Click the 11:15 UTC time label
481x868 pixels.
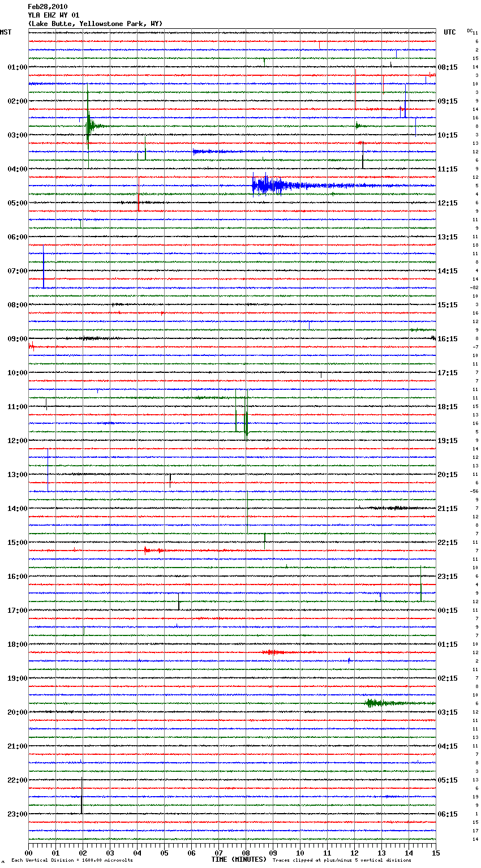pyautogui.click(x=448, y=169)
